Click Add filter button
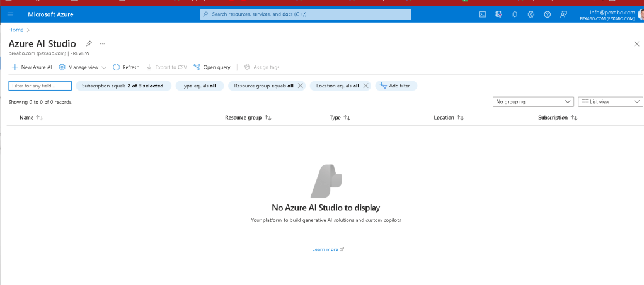Image resolution: width=644 pixels, height=285 pixels. click(396, 86)
